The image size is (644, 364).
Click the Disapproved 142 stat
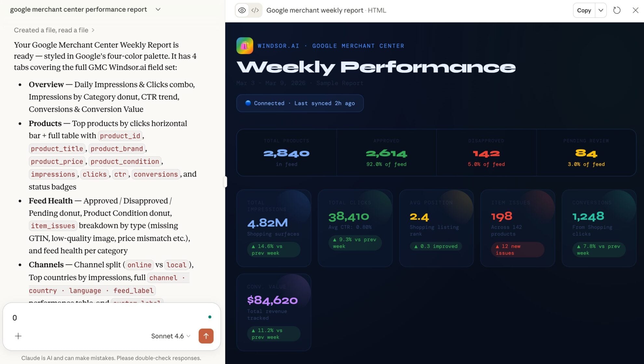(486, 153)
